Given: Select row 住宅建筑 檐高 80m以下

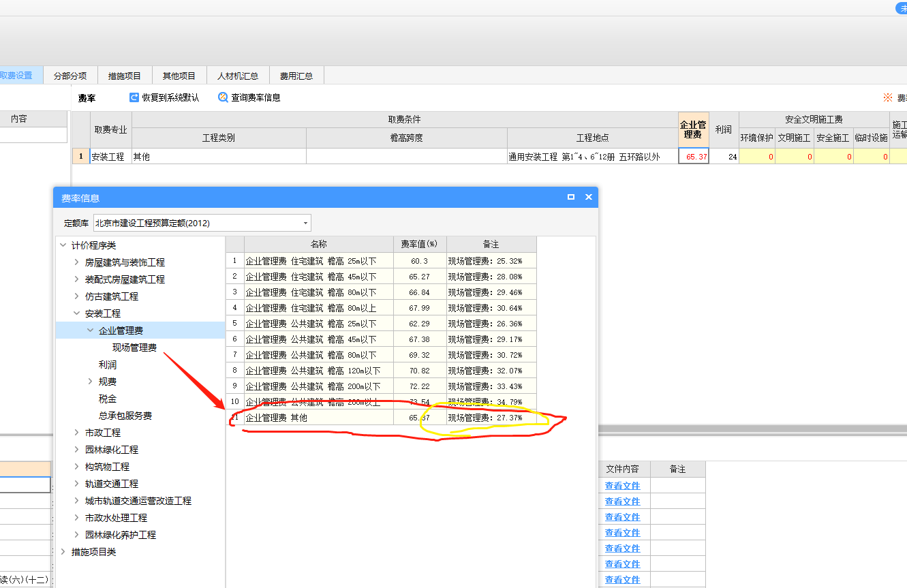Looking at the screenshot, I should (x=382, y=292).
